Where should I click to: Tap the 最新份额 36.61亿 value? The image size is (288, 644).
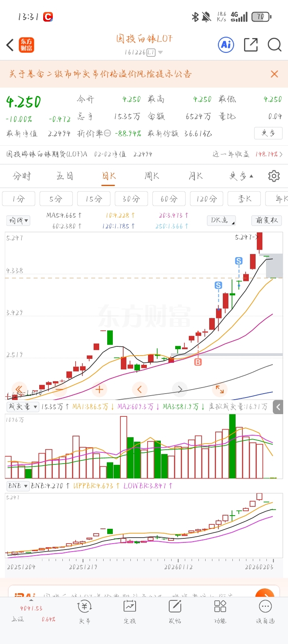(x=198, y=134)
